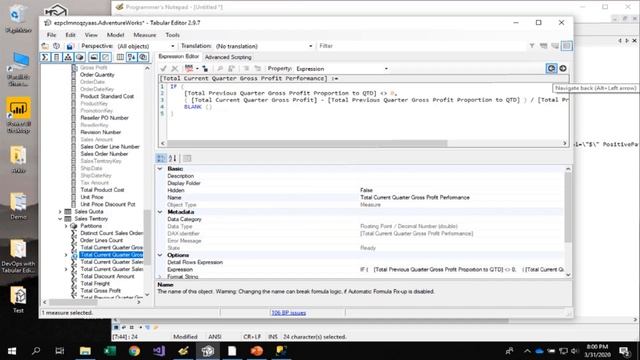Open the 106 BP issues link
640x360 pixels.
tap(289, 313)
